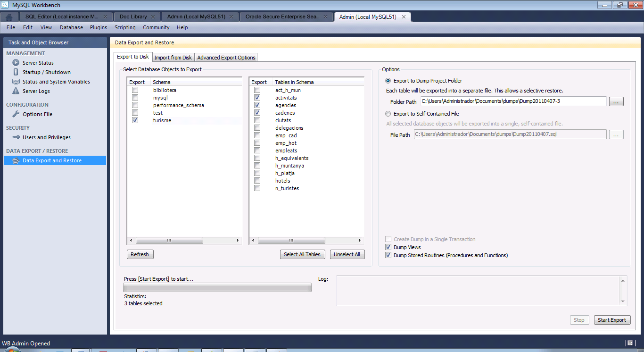Screen dimensions: 644x352
Task: Toggle the output panel icon in status bar
Action: (x=629, y=343)
